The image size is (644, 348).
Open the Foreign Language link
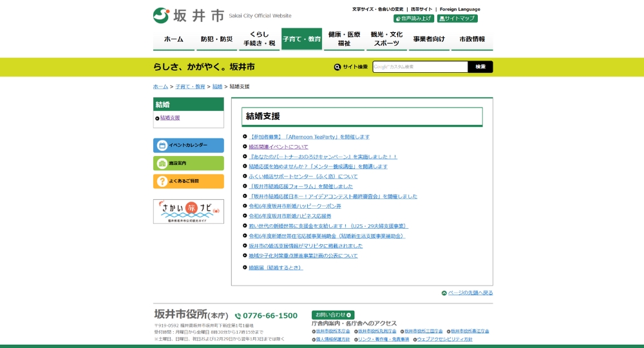460,9
